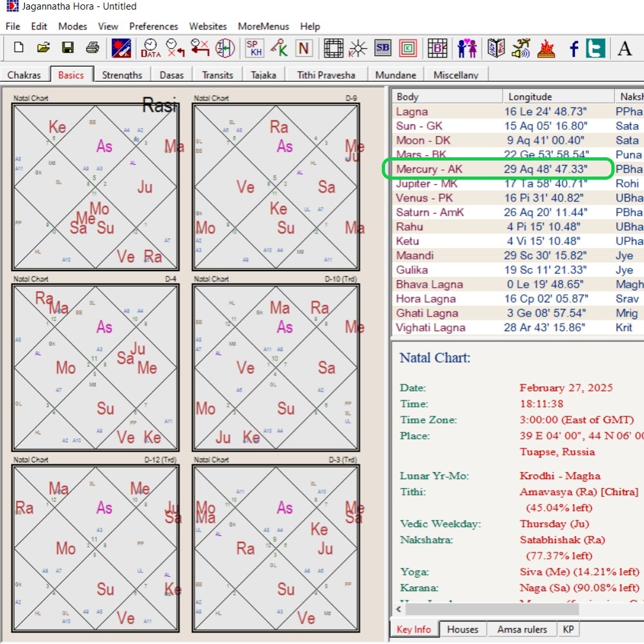Viewport: 644px width, 644px height.
Task: Open the MoreMenus menu
Action: coord(263,26)
